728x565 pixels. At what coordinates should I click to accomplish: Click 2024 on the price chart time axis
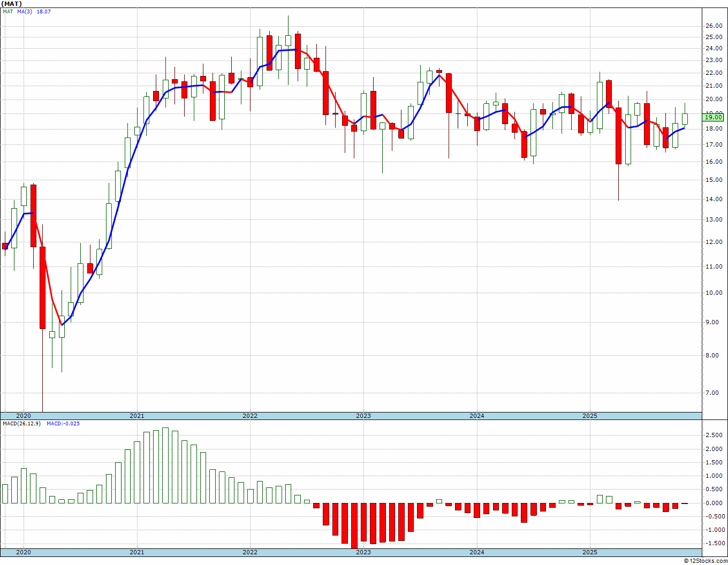pyautogui.click(x=476, y=416)
